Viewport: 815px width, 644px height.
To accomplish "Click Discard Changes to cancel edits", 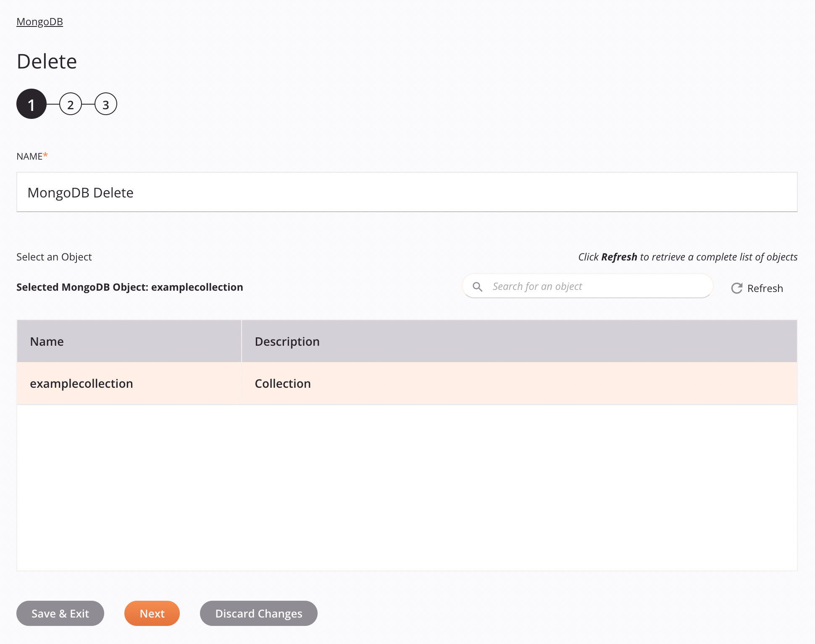I will pos(259,614).
